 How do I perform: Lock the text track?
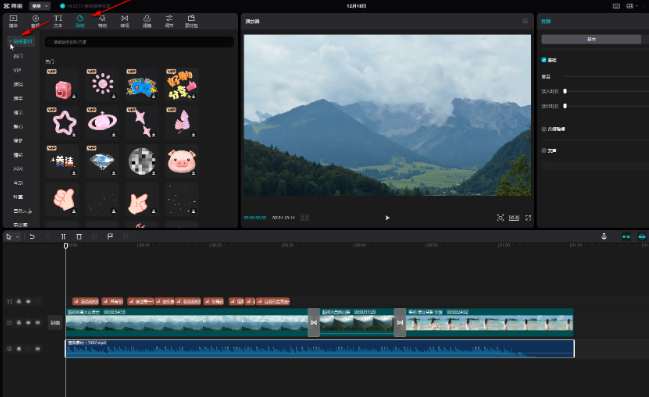[x=19, y=301]
